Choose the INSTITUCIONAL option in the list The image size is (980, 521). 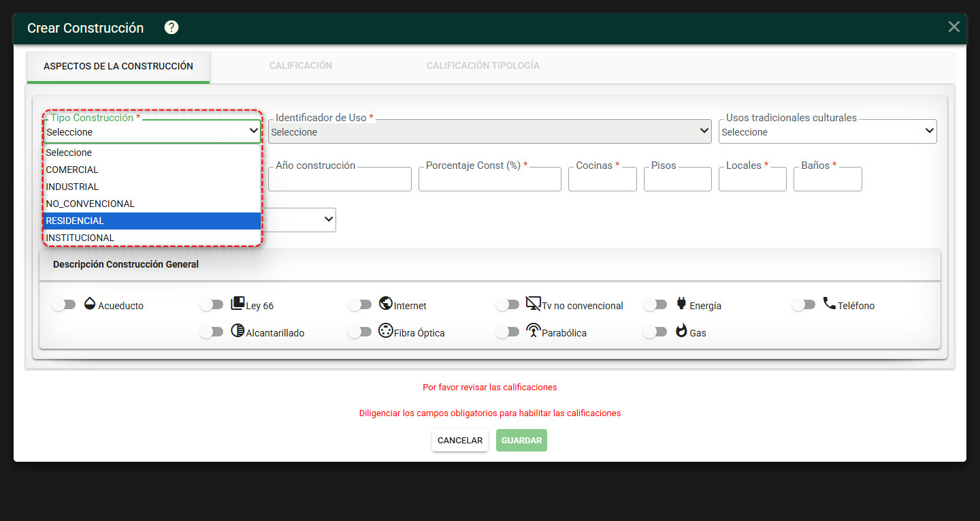point(152,238)
